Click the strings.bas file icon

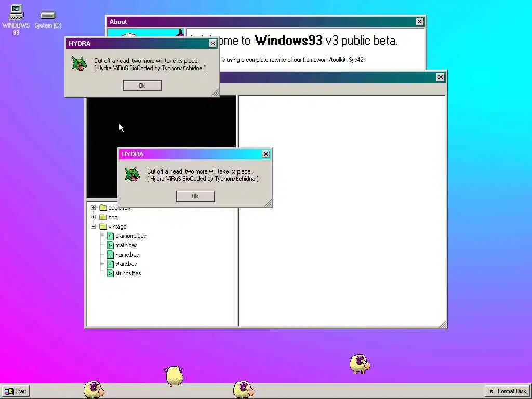(x=110, y=273)
